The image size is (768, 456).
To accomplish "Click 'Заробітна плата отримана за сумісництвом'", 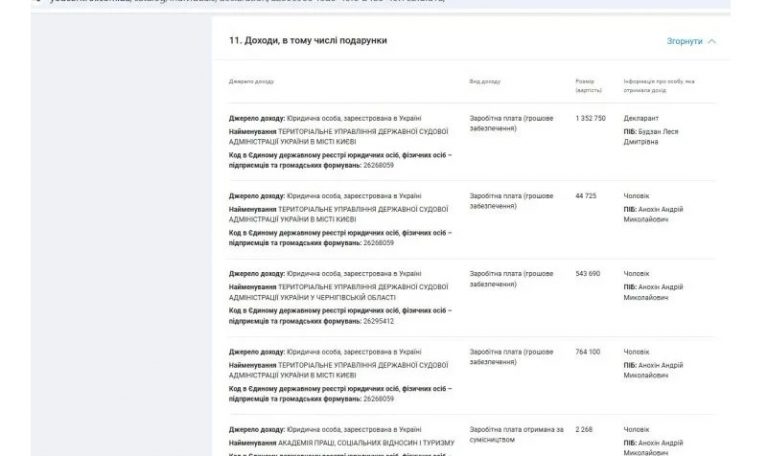I will point(517,434).
